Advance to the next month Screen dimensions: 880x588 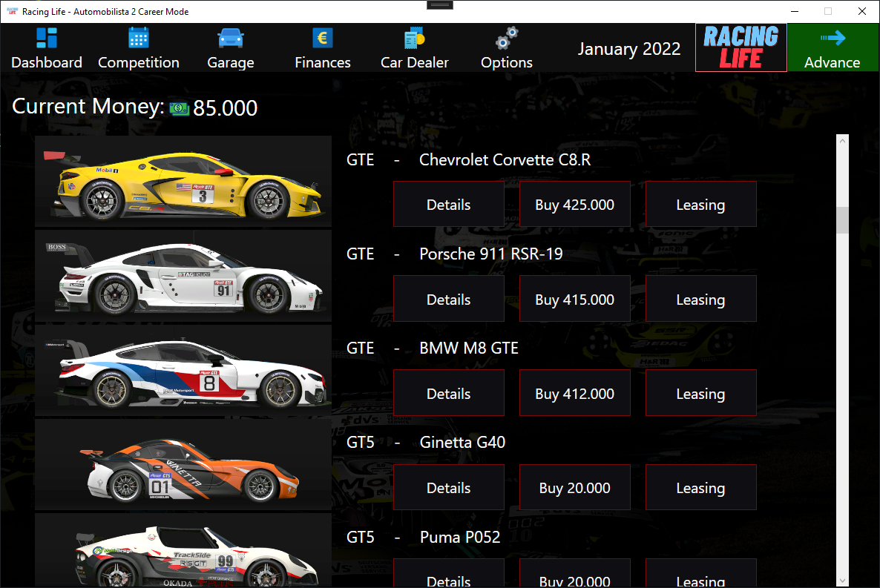pos(833,47)
